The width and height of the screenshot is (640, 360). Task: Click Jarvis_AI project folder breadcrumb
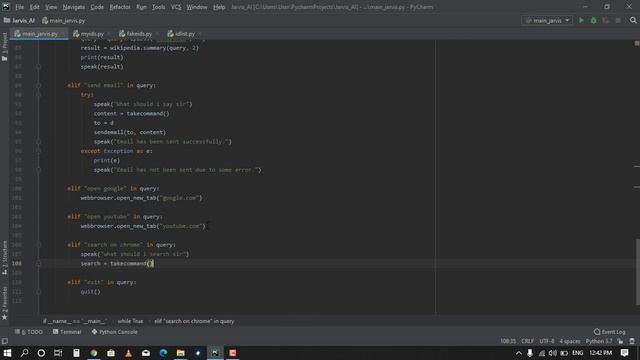point(20,20)
